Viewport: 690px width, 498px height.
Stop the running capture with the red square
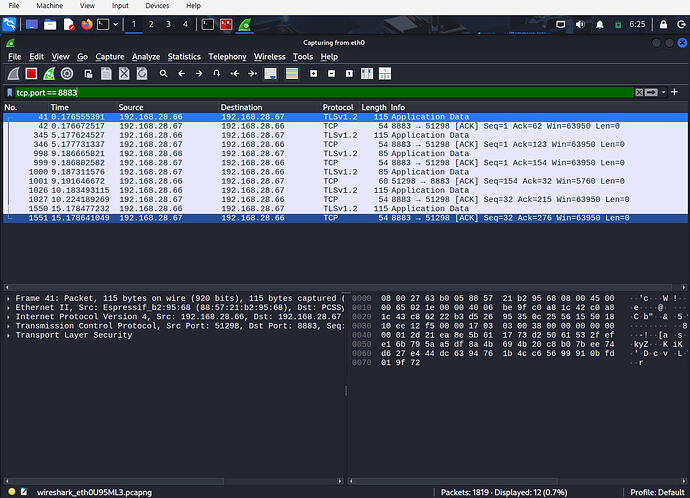(x=31, y=73)
